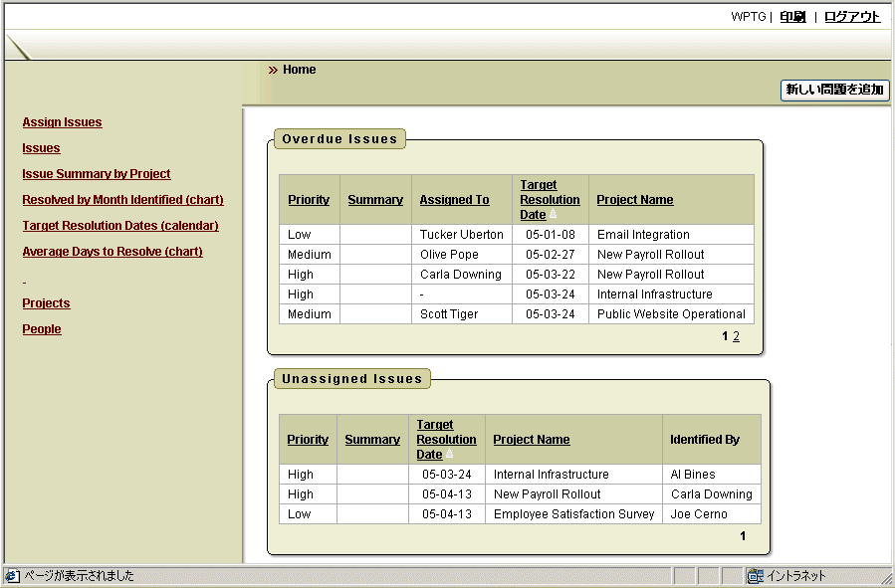Sort Unassigned Issues by Target Resolution Date
The image size is (895, 588).
[x=446, y=439]
